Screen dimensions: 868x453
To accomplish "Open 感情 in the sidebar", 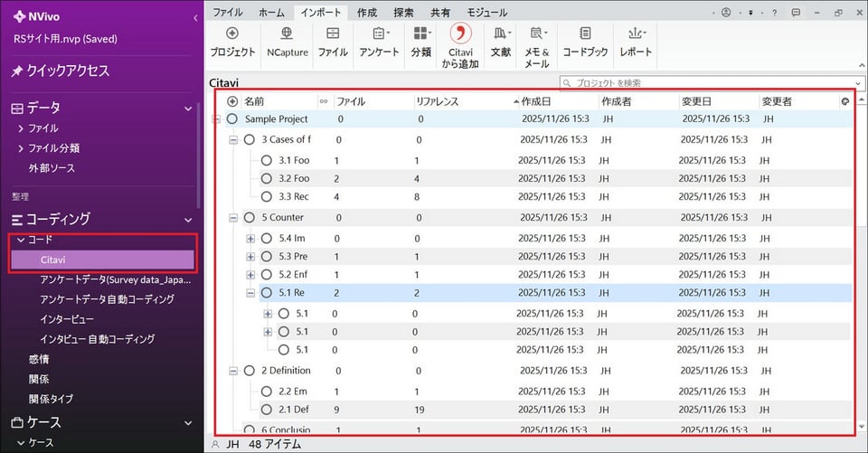I will click(x=39, y=359).
